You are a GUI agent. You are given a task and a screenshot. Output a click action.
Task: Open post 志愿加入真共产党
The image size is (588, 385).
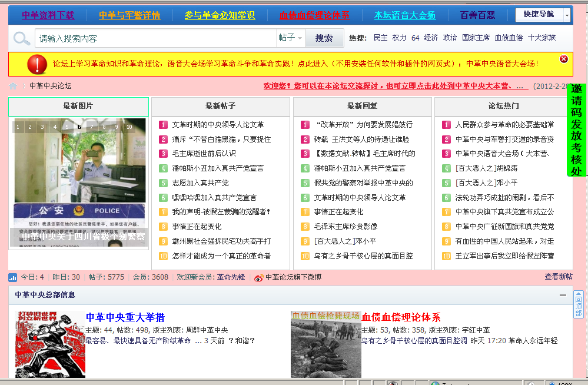(x=200, y=183)
